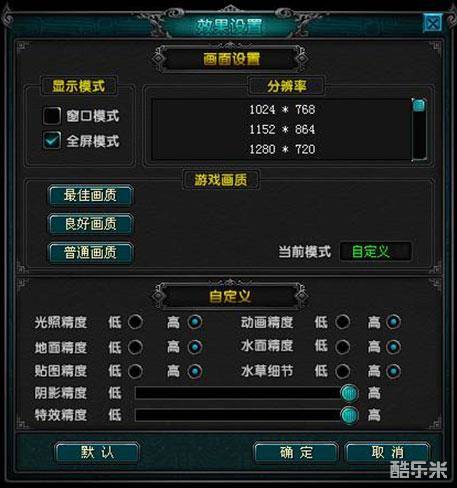This screenshot has width=457, height=488.
Task: Set 地面精度 to 高
Action: (x=195, y=347)
